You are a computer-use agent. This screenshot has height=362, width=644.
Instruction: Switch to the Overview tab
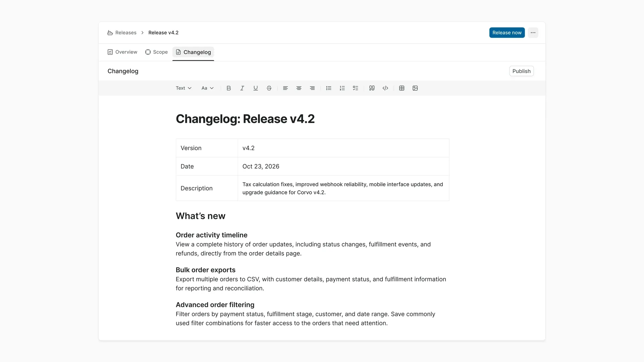pos(122,52)
